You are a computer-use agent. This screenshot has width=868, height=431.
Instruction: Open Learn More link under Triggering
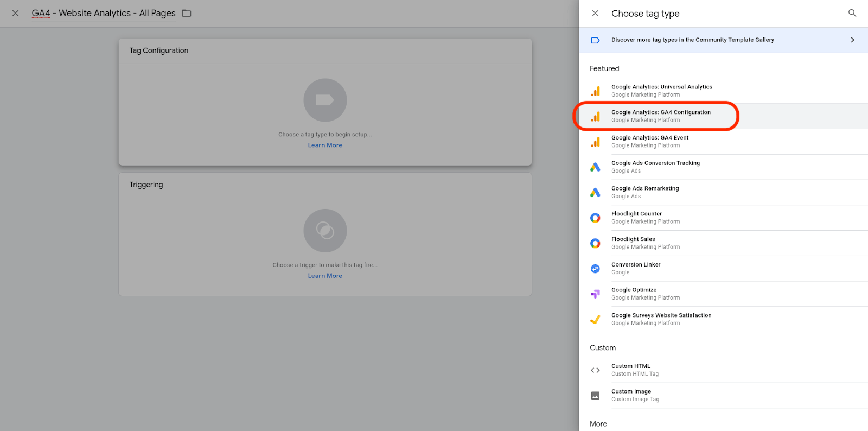[325, 276]
